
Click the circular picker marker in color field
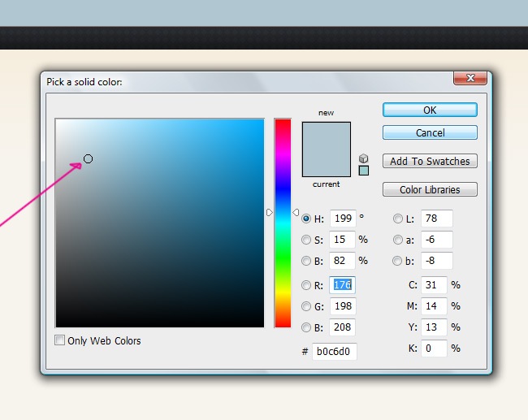click(x=88, y=158)
